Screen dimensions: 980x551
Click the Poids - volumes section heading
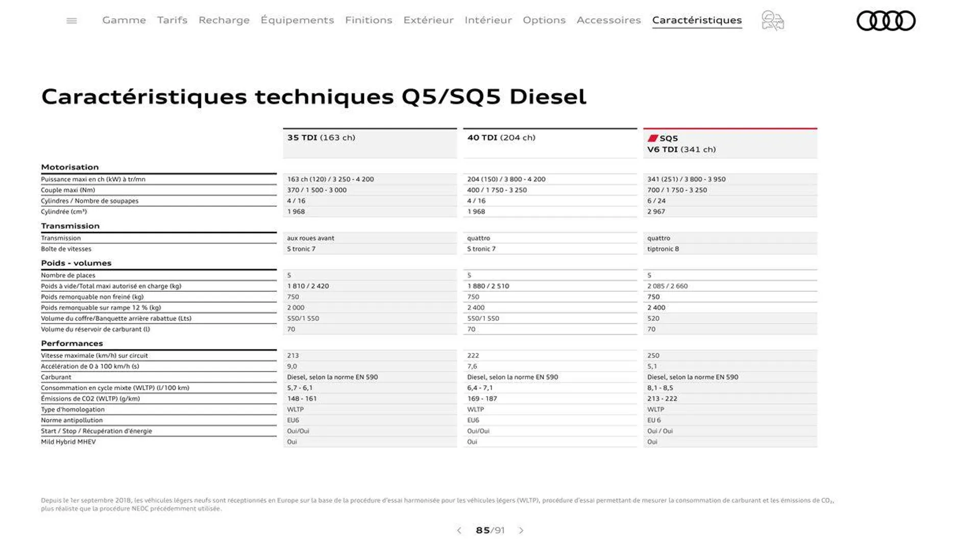coord(76,263)
